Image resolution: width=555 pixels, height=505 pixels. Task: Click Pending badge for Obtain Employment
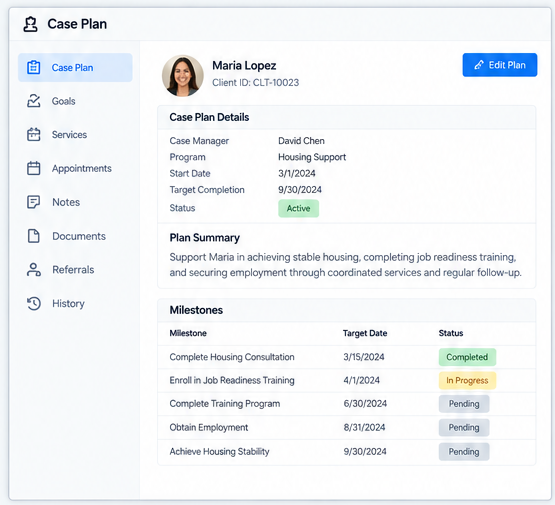click(464, 427)
